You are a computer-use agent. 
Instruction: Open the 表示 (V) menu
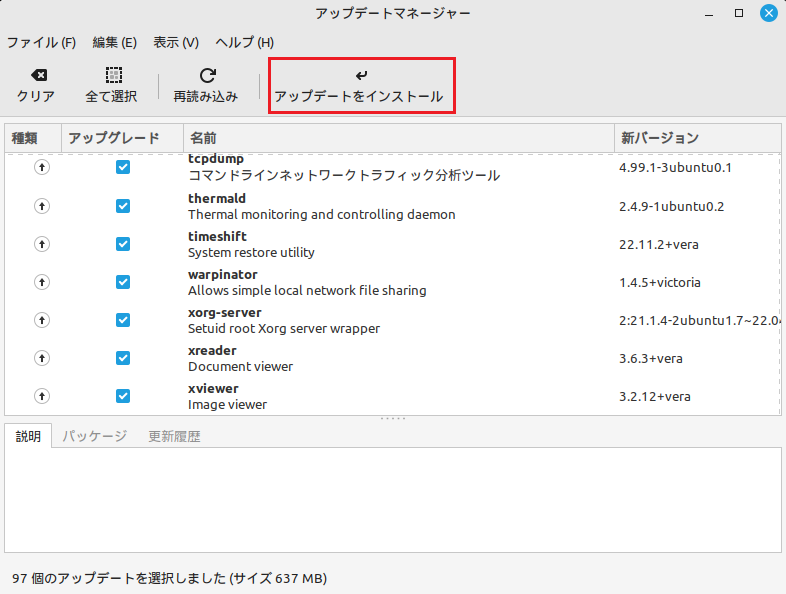coord(176,43)
